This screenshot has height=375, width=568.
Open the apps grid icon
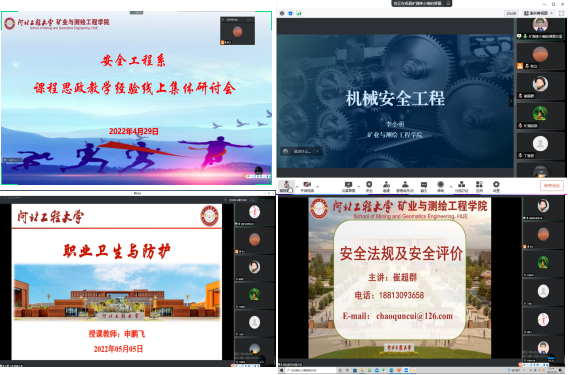[x=479, y=186]
